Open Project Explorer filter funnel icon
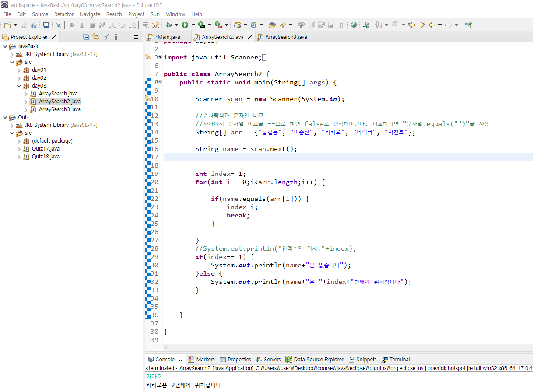Image resolution: width=533 pixels, height=392 pixels. tap(105, 37)
